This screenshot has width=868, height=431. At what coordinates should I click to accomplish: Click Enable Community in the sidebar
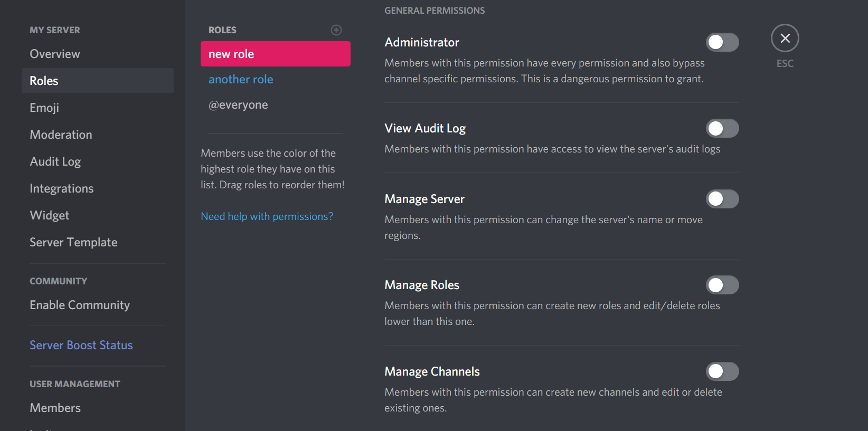coord(80,305)
